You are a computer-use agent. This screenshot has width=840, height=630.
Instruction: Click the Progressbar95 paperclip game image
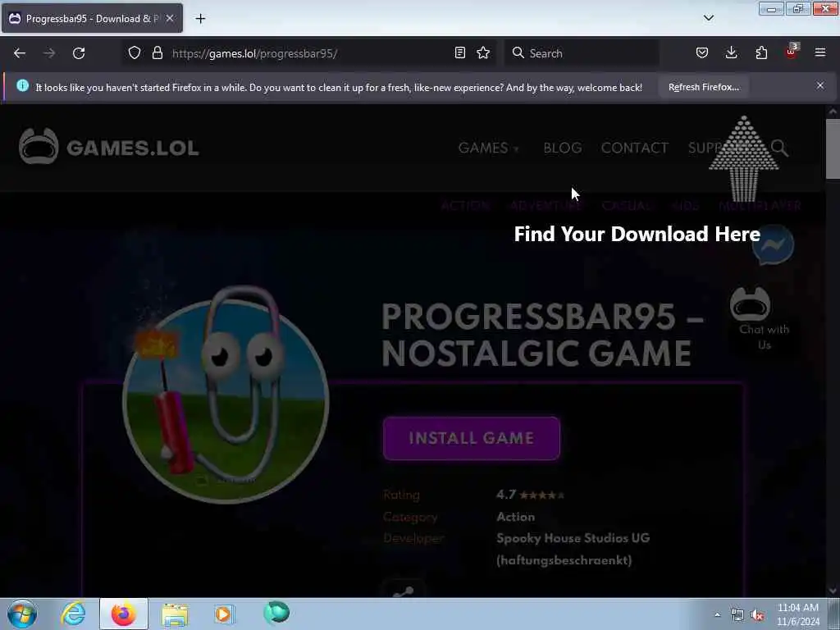(x=225, y=395)
